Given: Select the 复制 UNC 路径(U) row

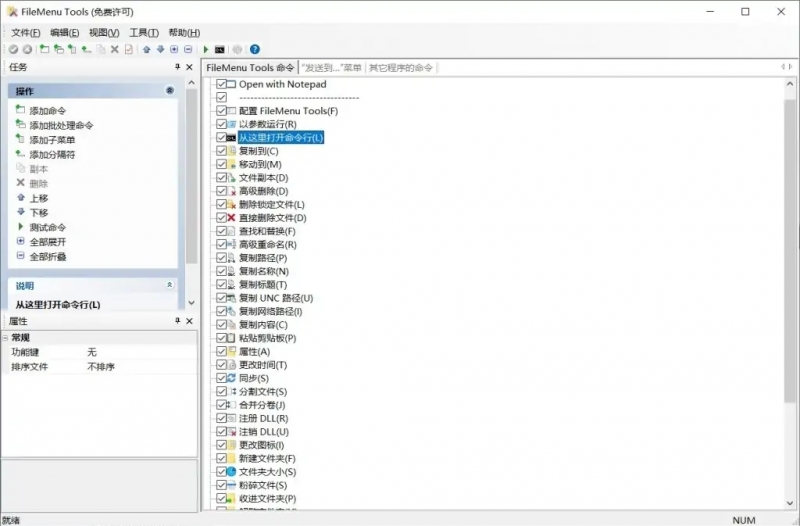Looking at the screenshot, I should pyautogui.click(x=276, y=298).
